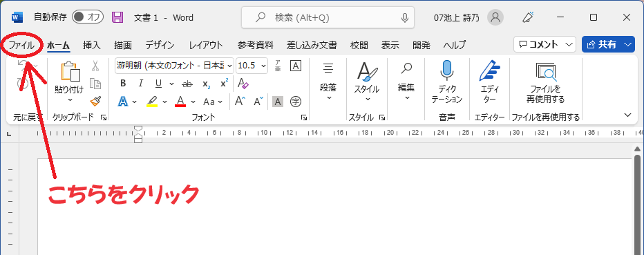Toggle Underline formatting

pos(158,84)
